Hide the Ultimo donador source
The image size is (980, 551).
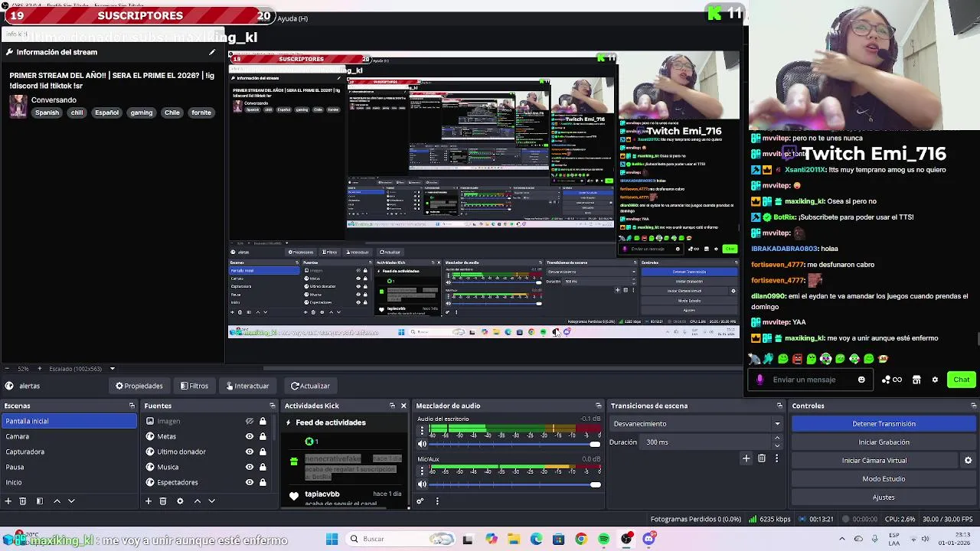(249, 452)
